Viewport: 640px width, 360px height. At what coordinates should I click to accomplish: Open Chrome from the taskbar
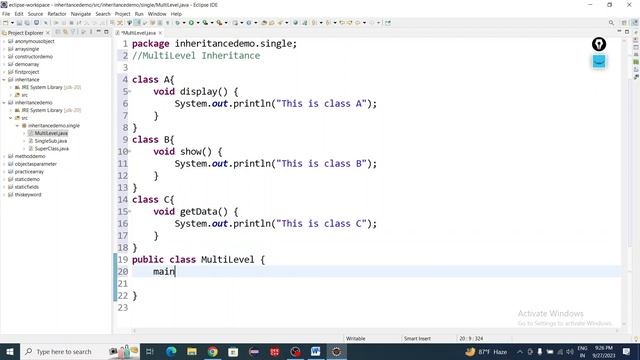point(212,351)
